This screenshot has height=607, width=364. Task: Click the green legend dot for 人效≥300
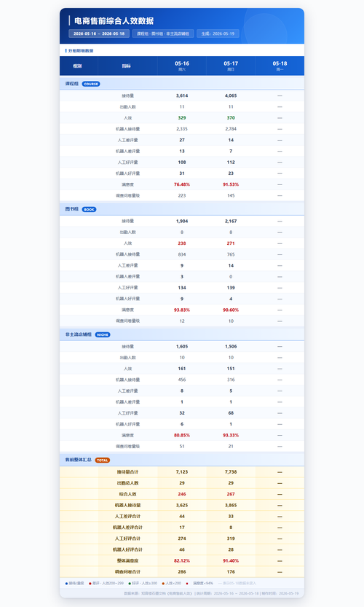[x=130, y=584]
